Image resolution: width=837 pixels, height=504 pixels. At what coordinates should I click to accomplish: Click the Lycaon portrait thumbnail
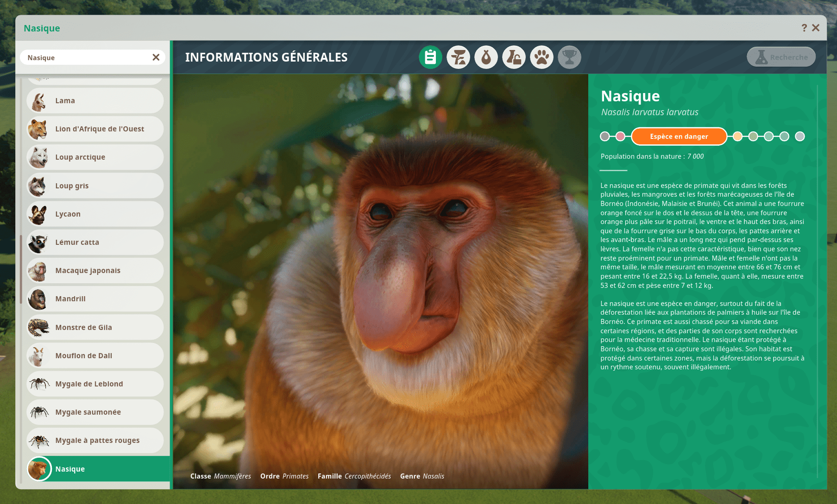click(x=39, y=214)
